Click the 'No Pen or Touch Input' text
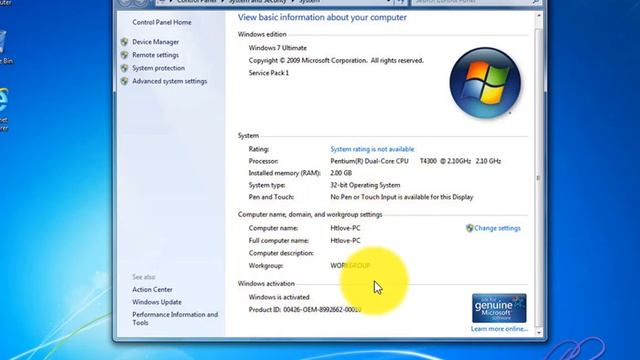 pos(402,197)
